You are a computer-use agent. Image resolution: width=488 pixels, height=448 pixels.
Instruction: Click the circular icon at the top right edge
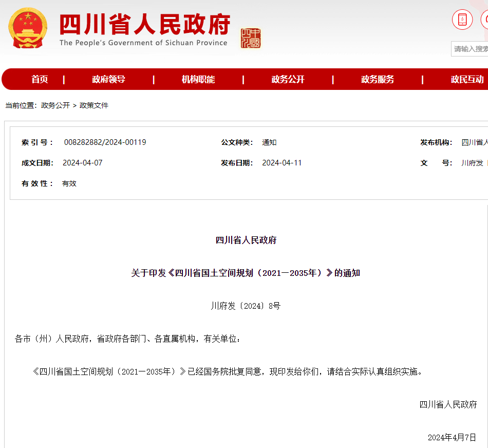click(485, 19)
